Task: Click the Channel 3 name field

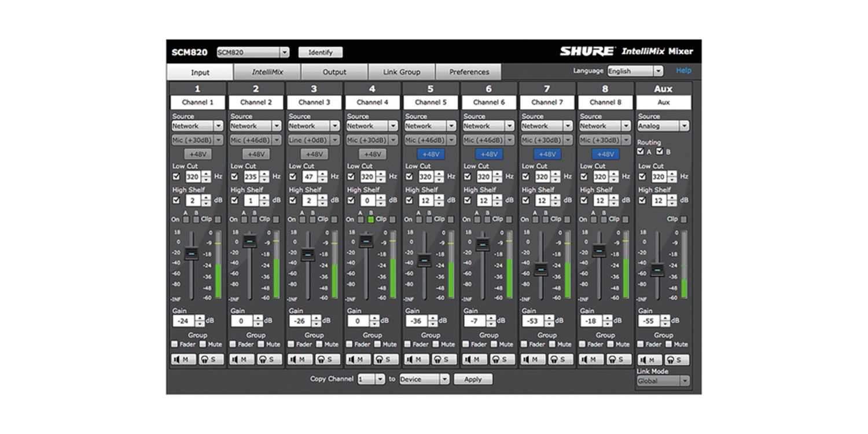Action: pyautogui.click(x=314, y=102)
